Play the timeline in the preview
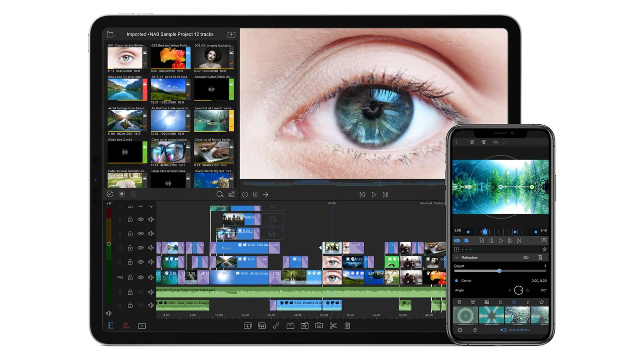644x362 pixels. coord(374,195)
